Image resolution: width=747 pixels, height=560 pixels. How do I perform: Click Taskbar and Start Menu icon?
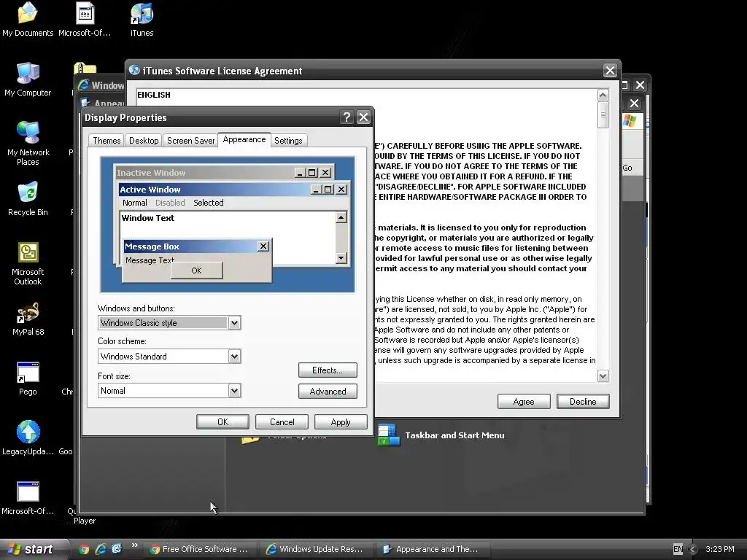click(x=388, y=435)
